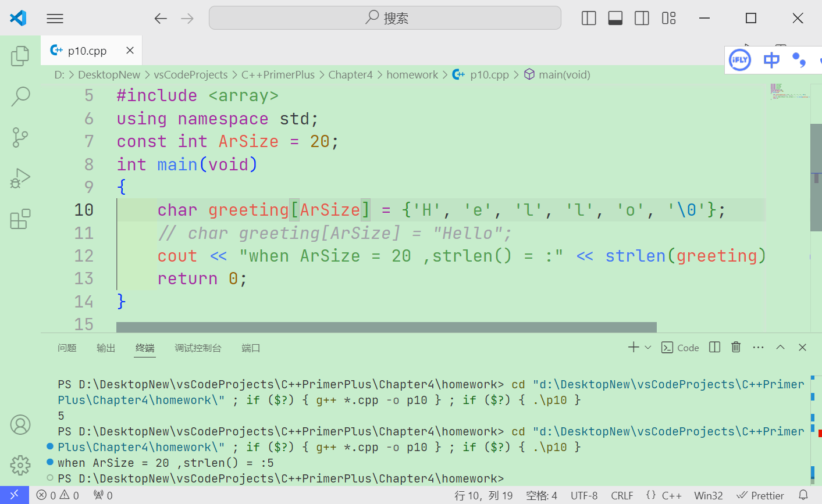Open the Manage gear menu
822x504 pixels.
(20, 465)
